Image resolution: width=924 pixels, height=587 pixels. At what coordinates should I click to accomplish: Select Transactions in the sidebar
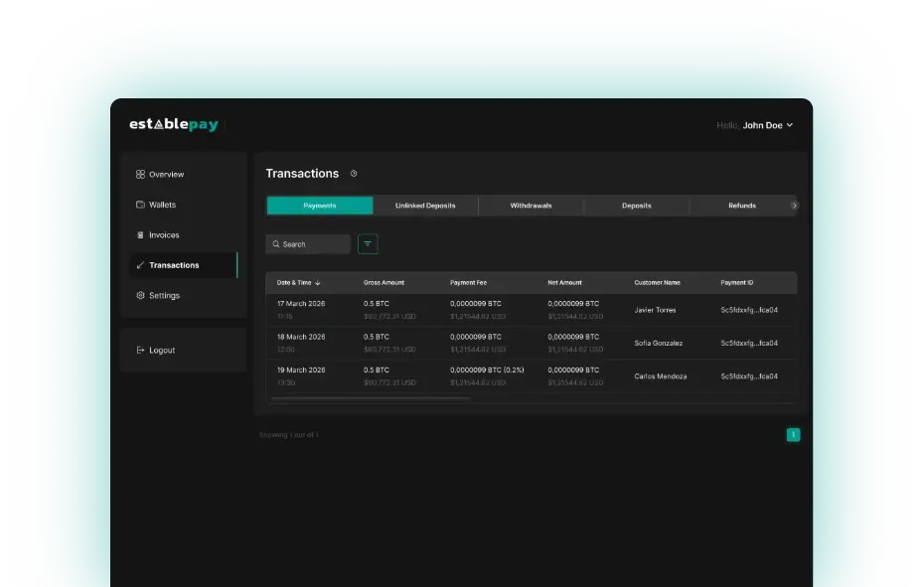click(x=183, y=265)
